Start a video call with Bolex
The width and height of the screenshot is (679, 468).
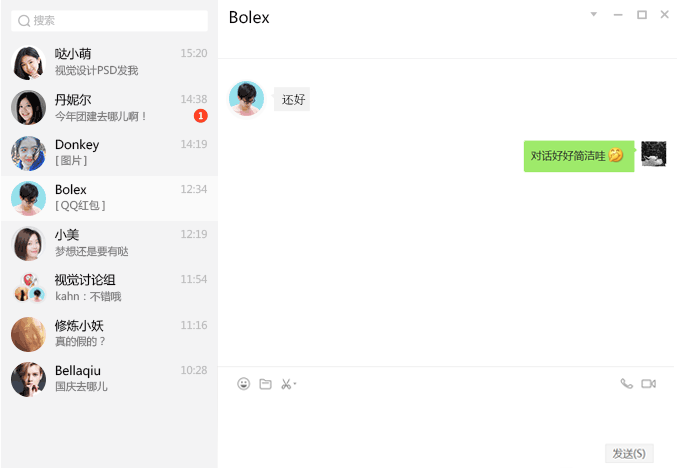pos(649,384)
